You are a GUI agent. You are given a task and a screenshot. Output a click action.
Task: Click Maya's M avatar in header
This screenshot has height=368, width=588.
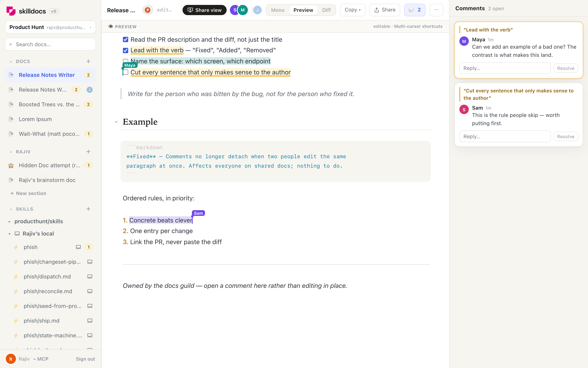point(243,10)
